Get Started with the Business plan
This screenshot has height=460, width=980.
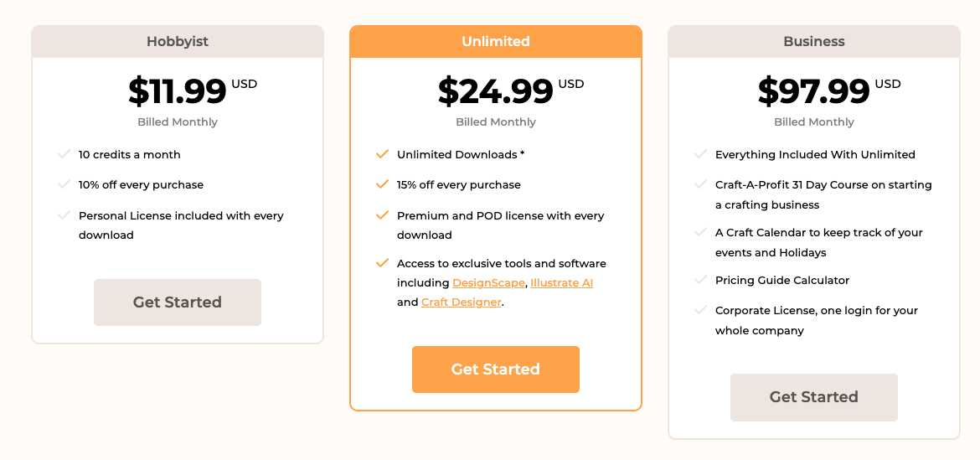814,397
